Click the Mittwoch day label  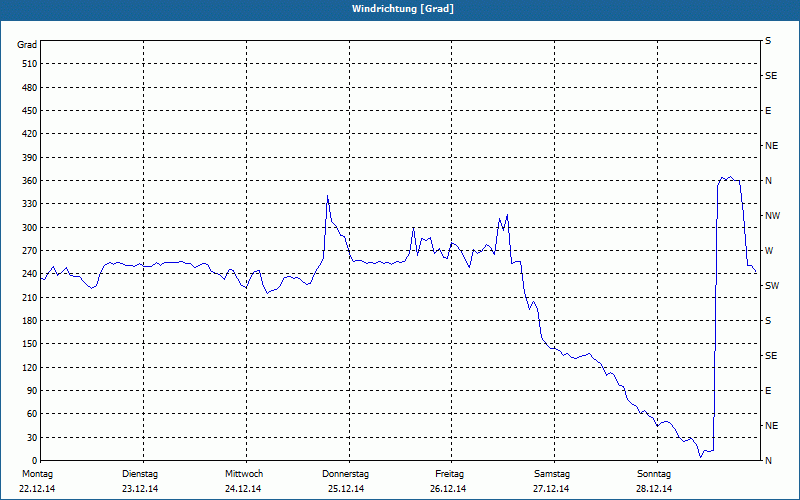pyautogui.click(x=244, y=474)
